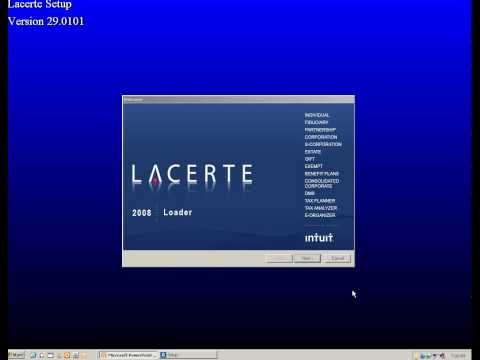Click the disabled Back button beside Next
Viewport: 480px width, 360px height.
click(x=279, y=259)
